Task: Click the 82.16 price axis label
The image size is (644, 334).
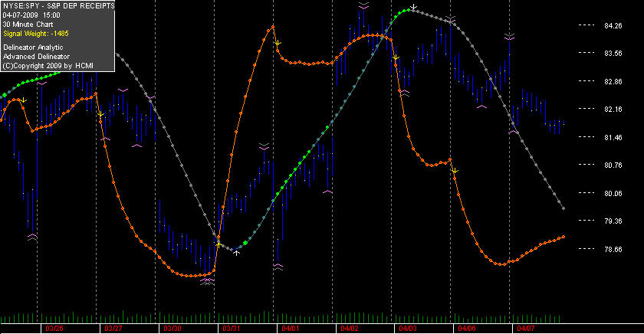Action: click(613, 109)
